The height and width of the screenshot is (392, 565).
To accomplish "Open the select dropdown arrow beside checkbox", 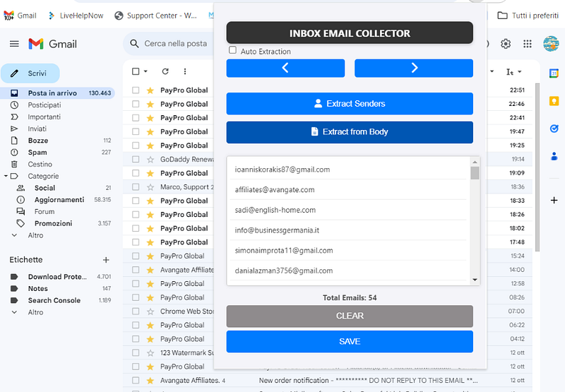I will coord(145,71).
